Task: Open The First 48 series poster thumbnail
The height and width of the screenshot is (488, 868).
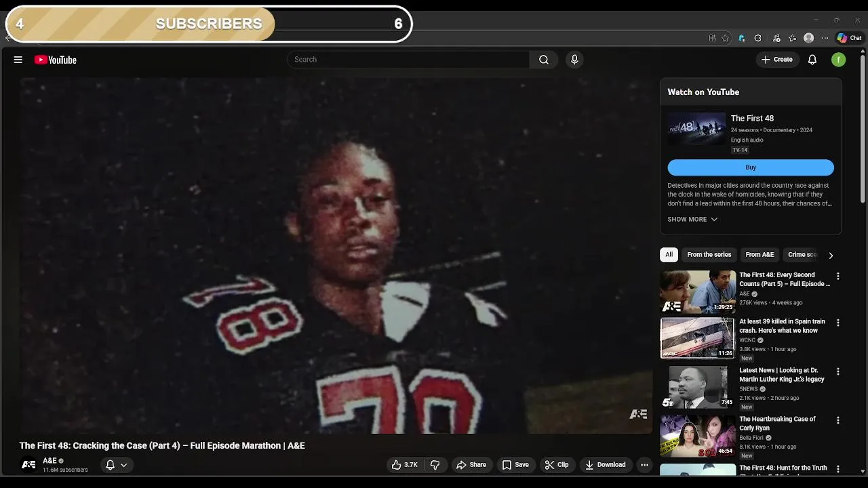Action: (x=696, y=129)
